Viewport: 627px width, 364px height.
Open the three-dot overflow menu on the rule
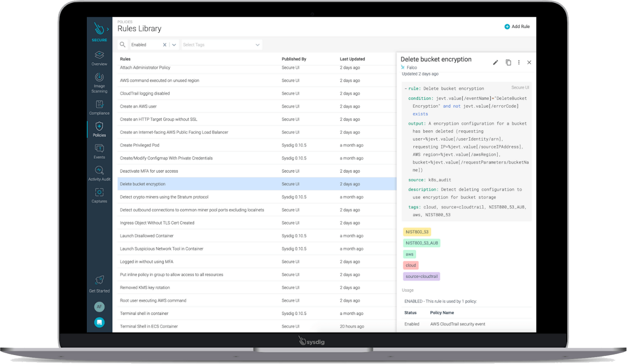tap(519, 62)
